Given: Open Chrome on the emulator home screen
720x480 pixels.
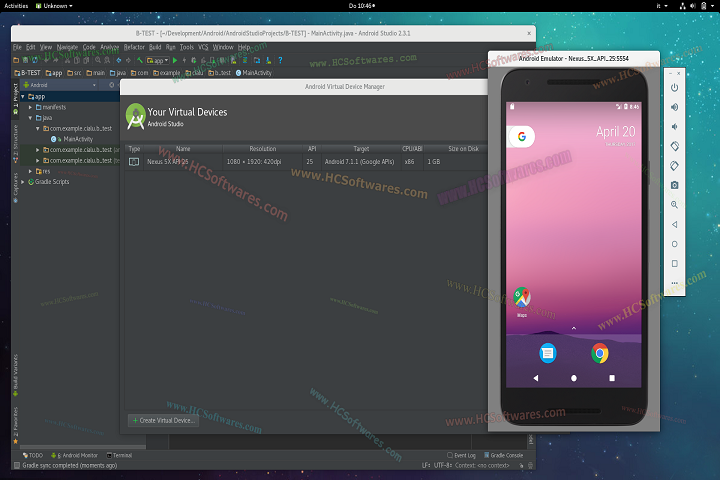Looking at the screenshot, I should point(600,353).
